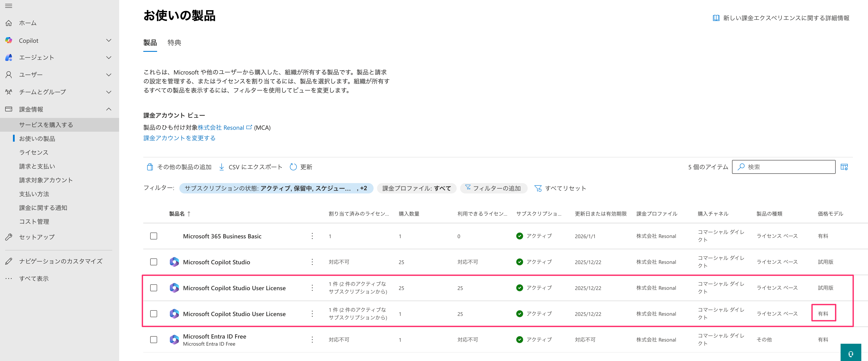The height and width of the screenshot is (361, 868).
Task: Open more actions for Microsoft Copilot Studio row
Action: (312, 262)
